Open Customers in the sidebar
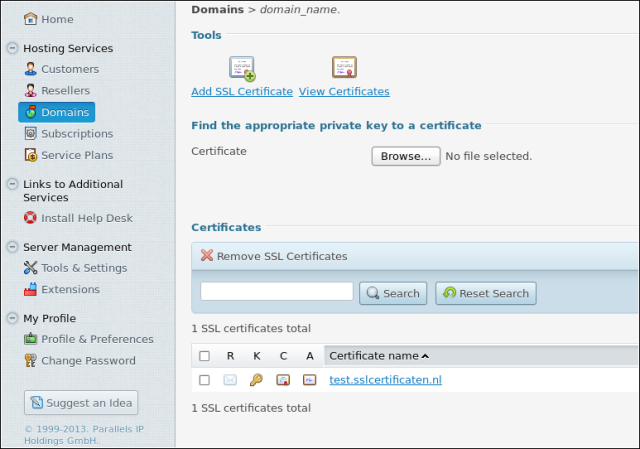The image size is (640, 449). tap(69, 69)
